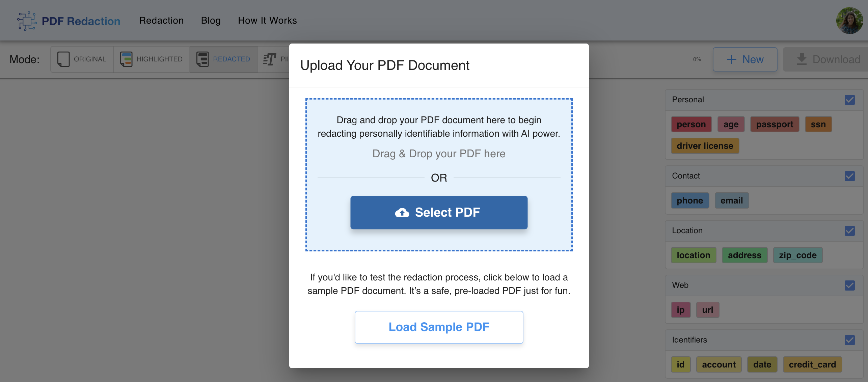Viewport: 868px width, 382px height.
Task: Load the sample PDF document
Action: (438, 327)
